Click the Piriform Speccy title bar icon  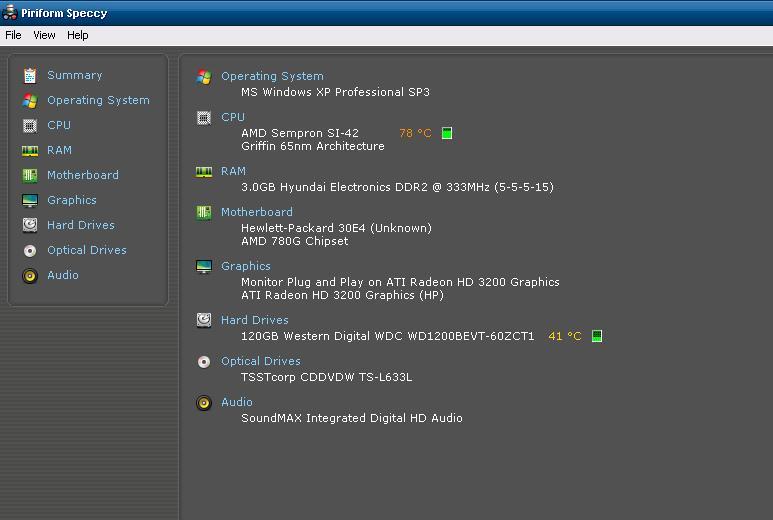pos(10,12)
